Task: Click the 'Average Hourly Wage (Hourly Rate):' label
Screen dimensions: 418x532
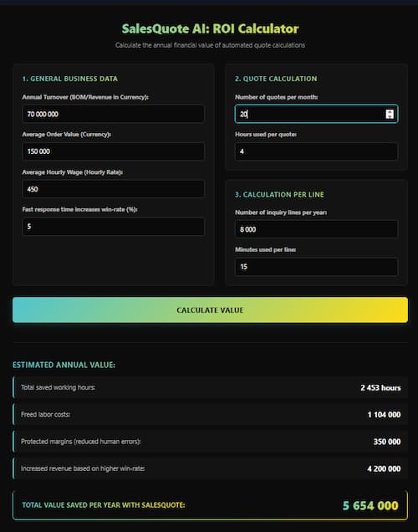Action: click(72, 172)
